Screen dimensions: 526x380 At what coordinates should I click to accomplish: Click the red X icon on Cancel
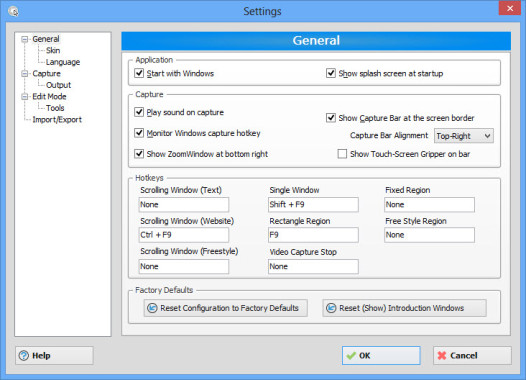[442, 356]
